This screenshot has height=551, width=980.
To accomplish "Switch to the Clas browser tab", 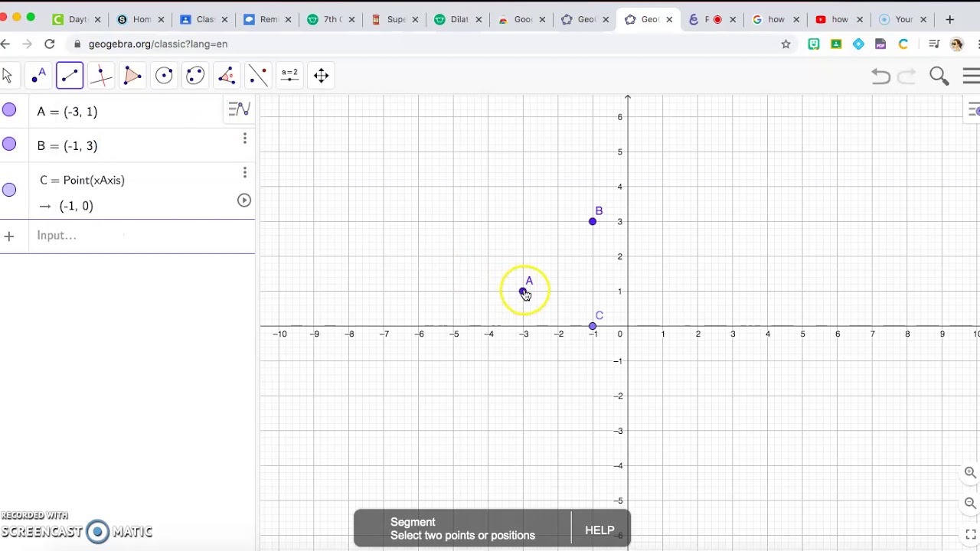I will coord(204,19).
